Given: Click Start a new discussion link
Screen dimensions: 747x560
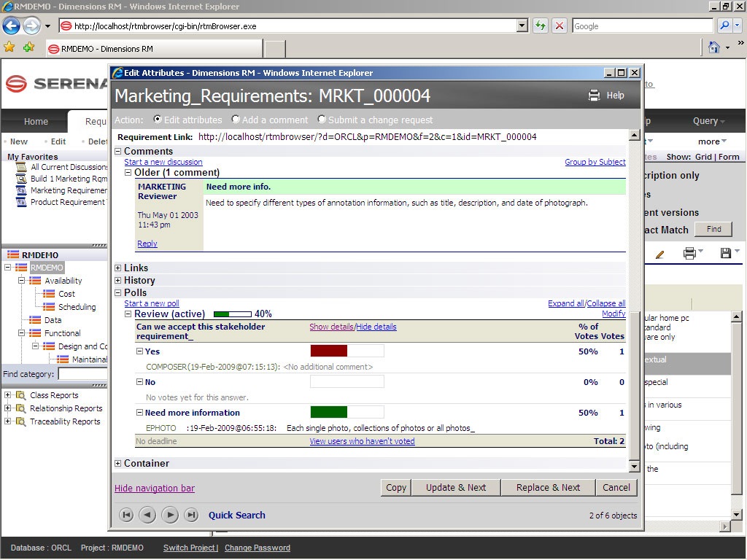Looking at the screenshot, I should coord(163,162).
